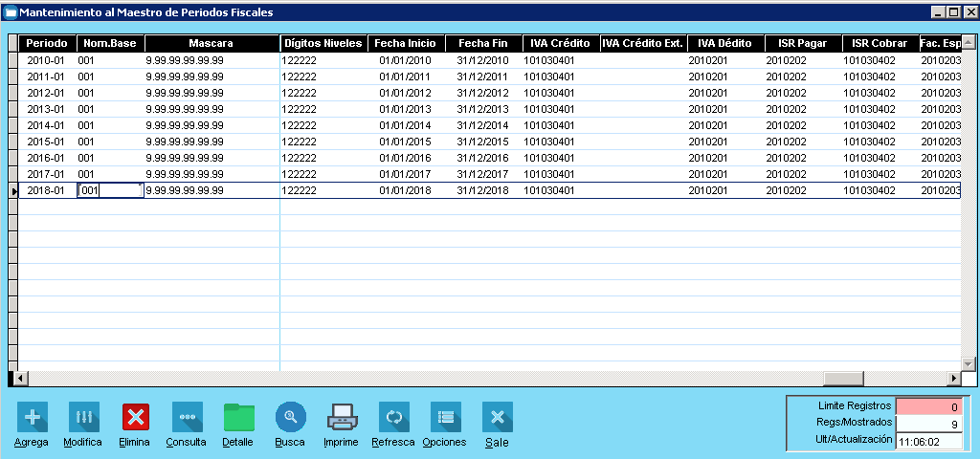Open the Opciones list icon
The height and width of the screenshot is (459, 980).
tap(445, 417)
